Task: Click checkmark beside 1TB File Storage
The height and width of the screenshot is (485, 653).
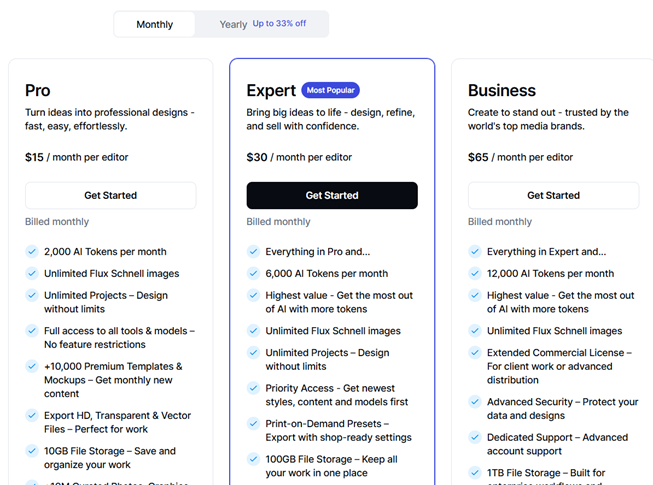Action: tap(475, 473)
